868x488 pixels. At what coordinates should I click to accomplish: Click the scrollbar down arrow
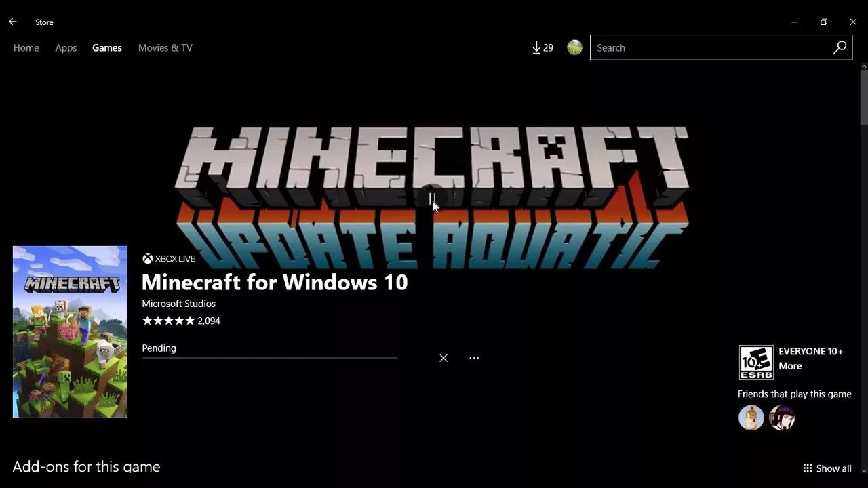[x=864, y=470]
